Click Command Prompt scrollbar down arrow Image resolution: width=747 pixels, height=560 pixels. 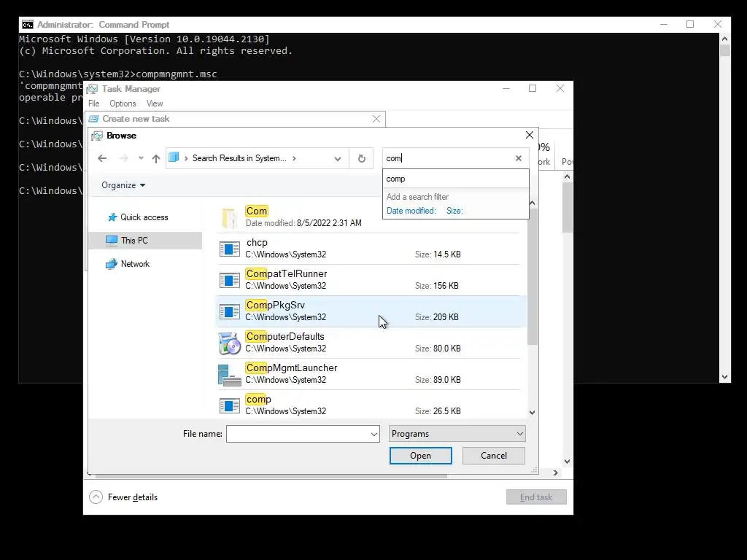point(724,377)
